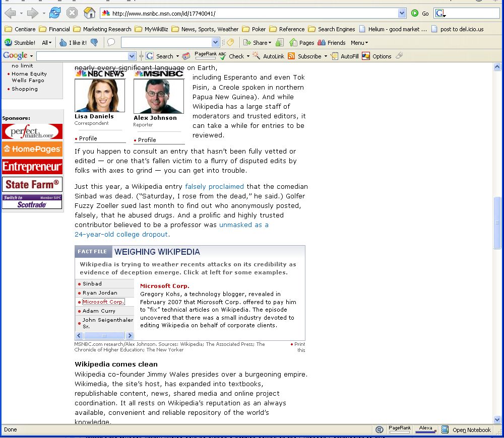
Task: Click the Subscribe RSS feed icon
Action: [x=291, y=56]
